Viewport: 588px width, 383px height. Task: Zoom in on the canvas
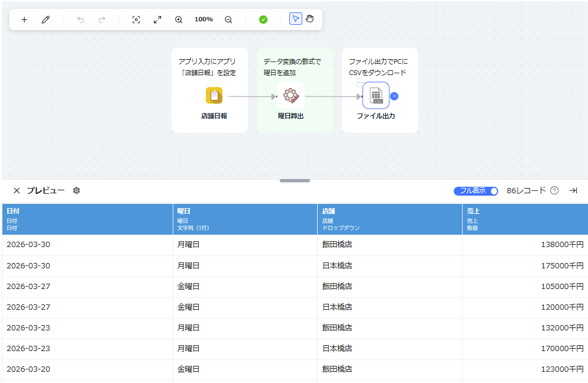click(x=179, y=20)
